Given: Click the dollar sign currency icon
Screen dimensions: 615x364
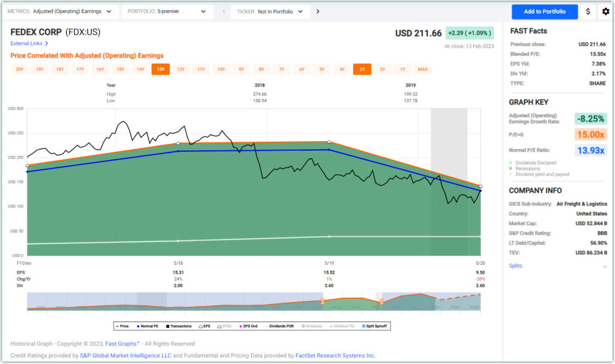Looking at the screenshot, I should (x=588, y=11).
